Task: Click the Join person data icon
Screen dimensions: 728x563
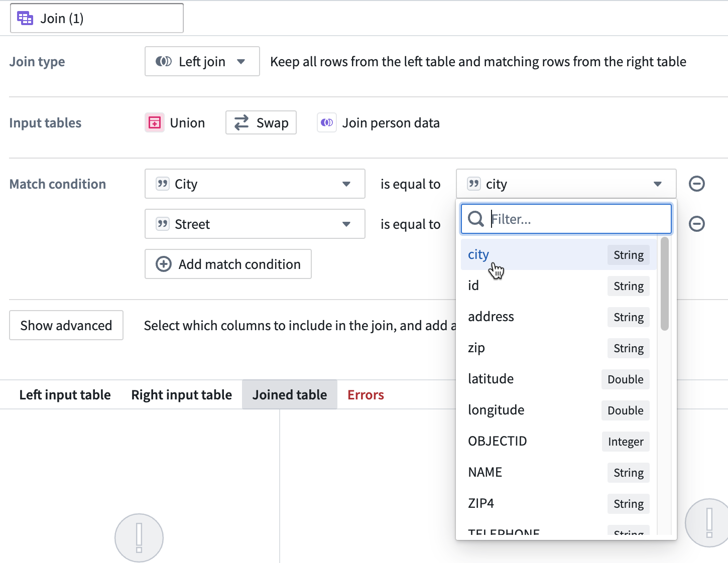Action: pos(327,122)
